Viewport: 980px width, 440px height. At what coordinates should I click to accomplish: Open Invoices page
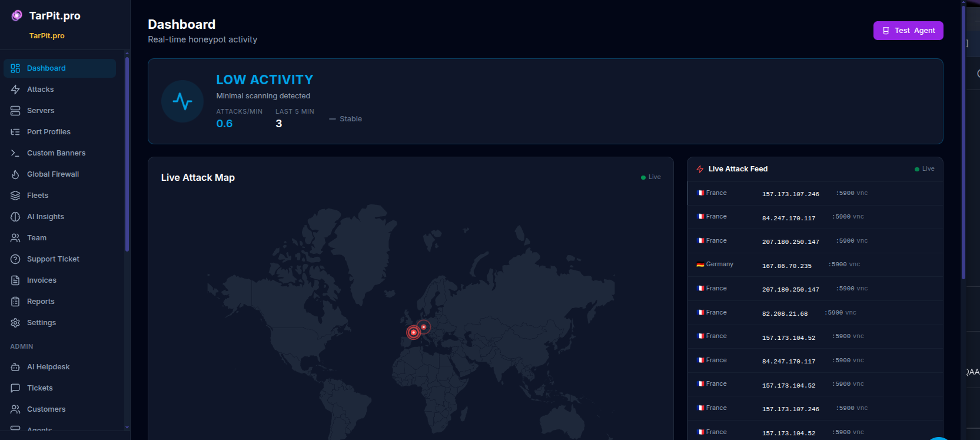[59, 280]
